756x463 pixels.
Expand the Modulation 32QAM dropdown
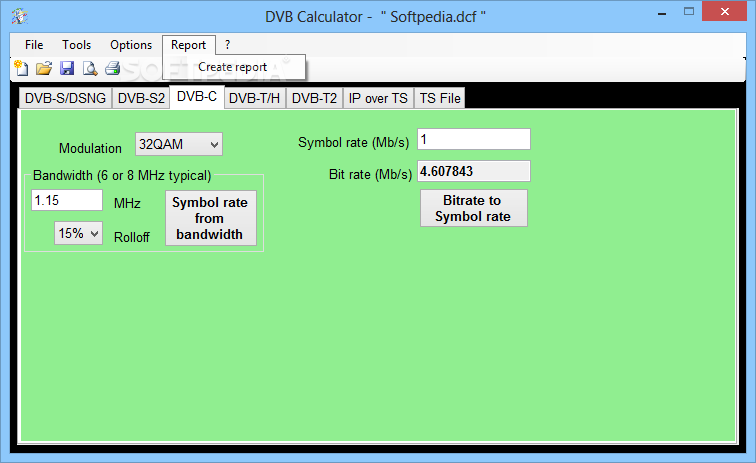coord(179,144)
